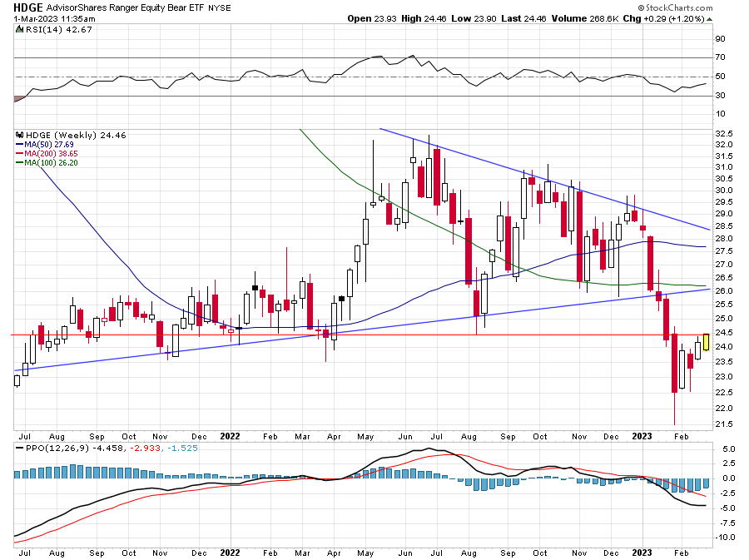Click the 1-Mar-2023 11:35am timestamp

pos(54,19)
